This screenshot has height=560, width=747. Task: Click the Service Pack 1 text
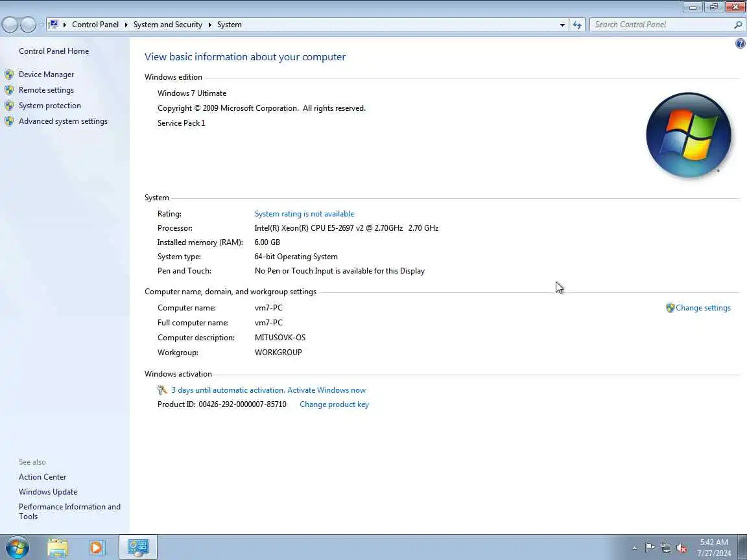click(x=181, y=123)
